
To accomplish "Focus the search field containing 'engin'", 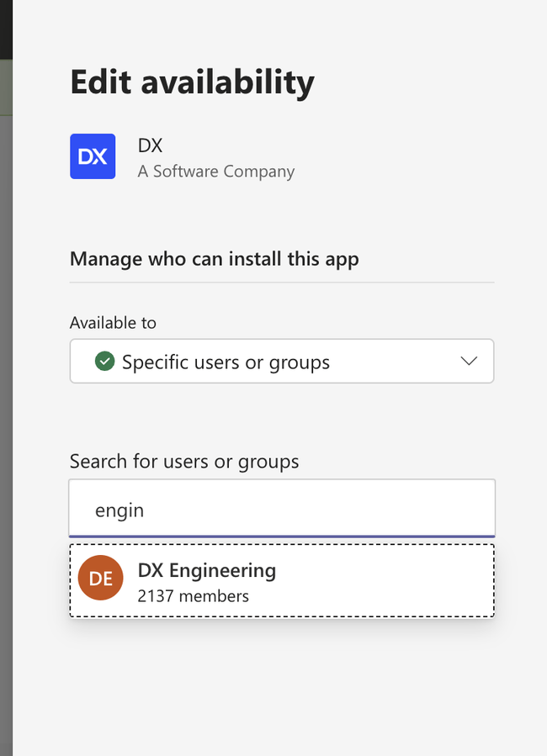I will click(x=282, y=508).
